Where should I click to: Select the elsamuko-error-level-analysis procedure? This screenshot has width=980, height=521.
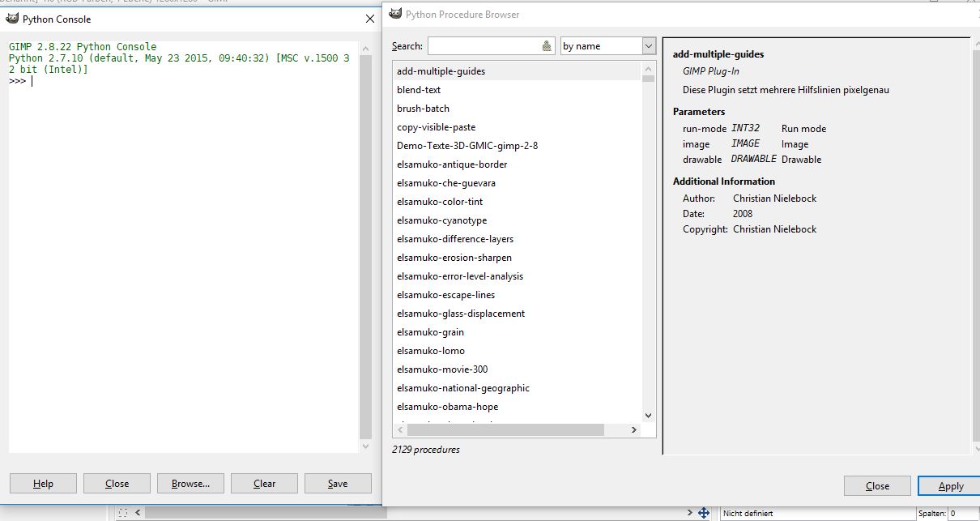click(518, 276)
